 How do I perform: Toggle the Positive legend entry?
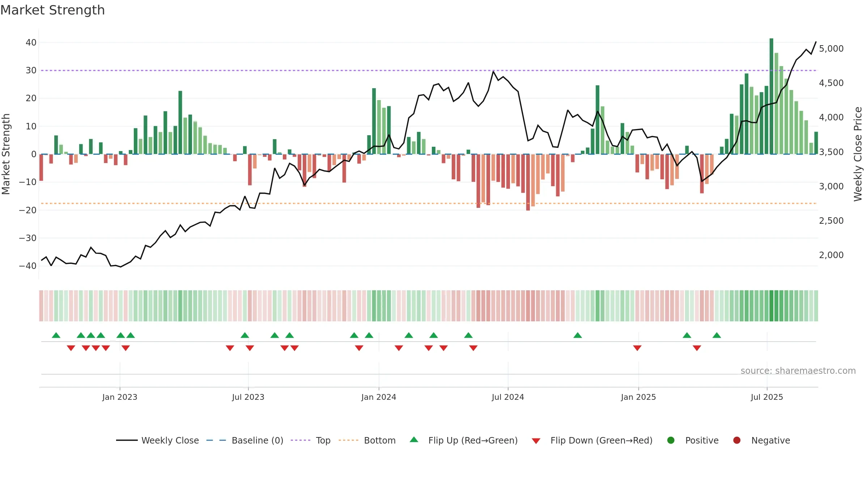point(693,440)
